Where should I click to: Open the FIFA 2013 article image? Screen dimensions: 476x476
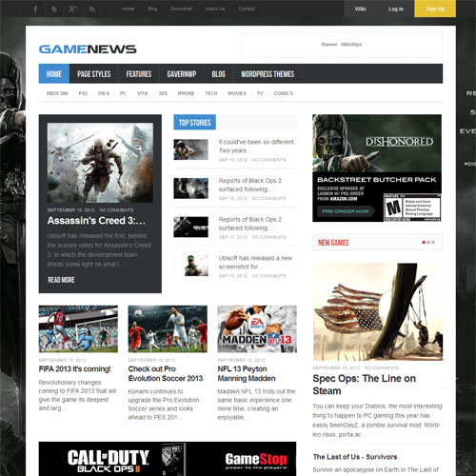tap(78, 328)
